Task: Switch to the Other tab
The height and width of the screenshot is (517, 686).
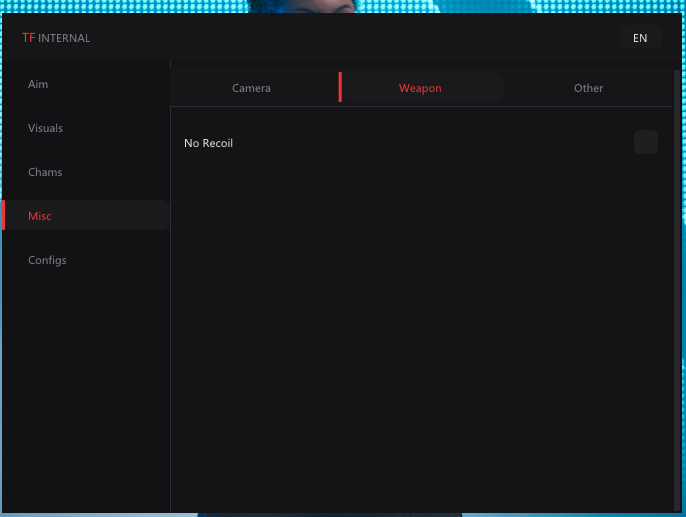Action: pos(588,88)
